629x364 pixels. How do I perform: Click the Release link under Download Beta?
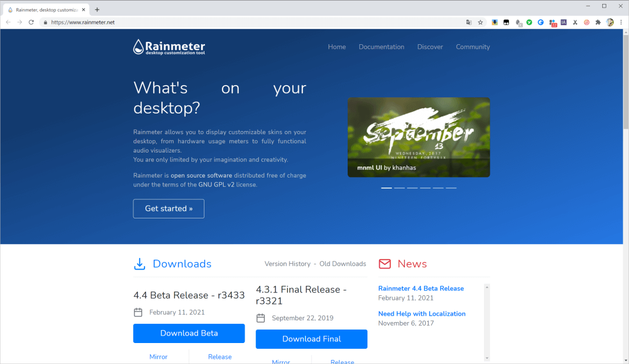click(x=220, y=357)
